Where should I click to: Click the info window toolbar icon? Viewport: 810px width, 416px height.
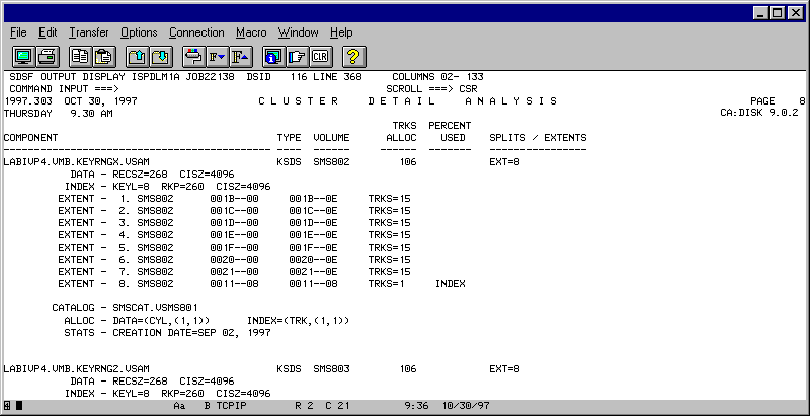[x=275, y=56]
